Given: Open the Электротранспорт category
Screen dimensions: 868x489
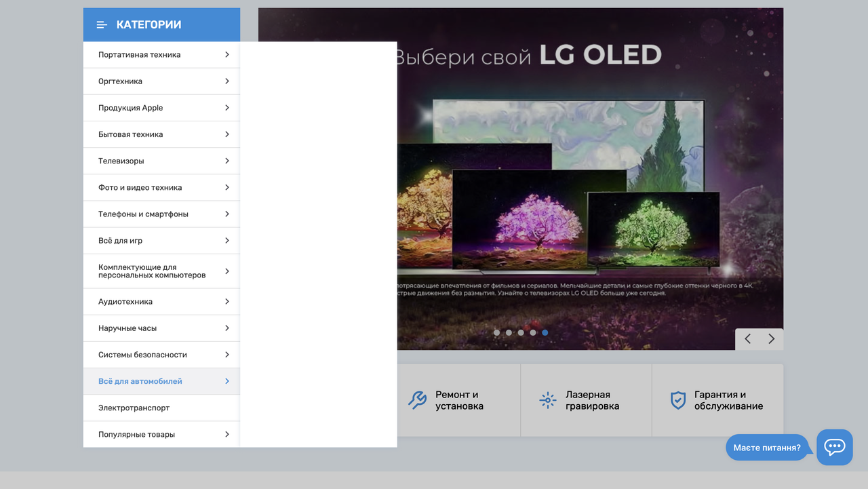Looking at the screenshot, I should click(x=161, y=408).
